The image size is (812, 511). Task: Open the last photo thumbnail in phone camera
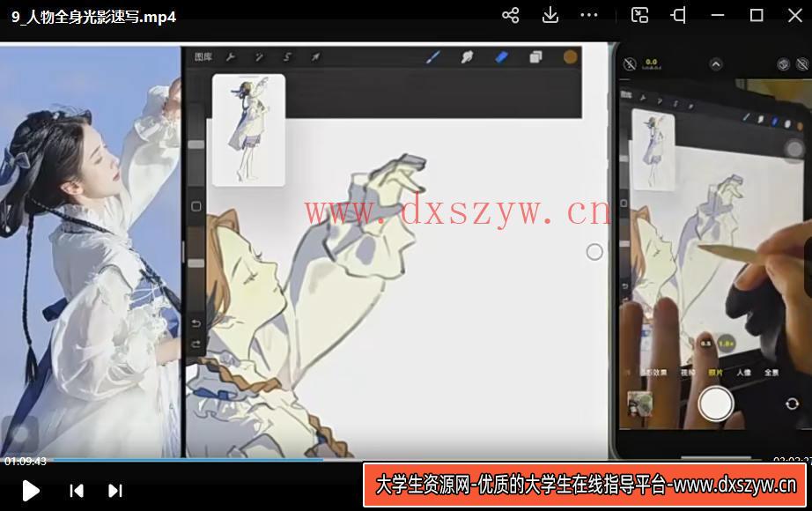point(640,404)
